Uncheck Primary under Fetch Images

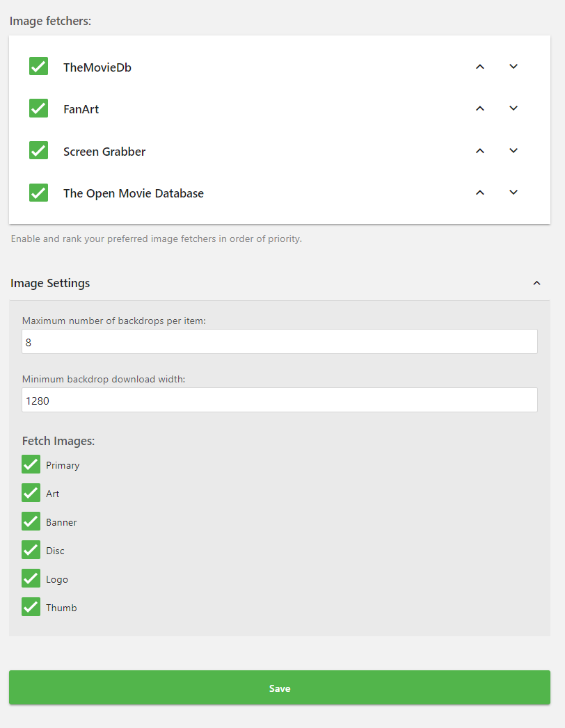coord(31,465)
